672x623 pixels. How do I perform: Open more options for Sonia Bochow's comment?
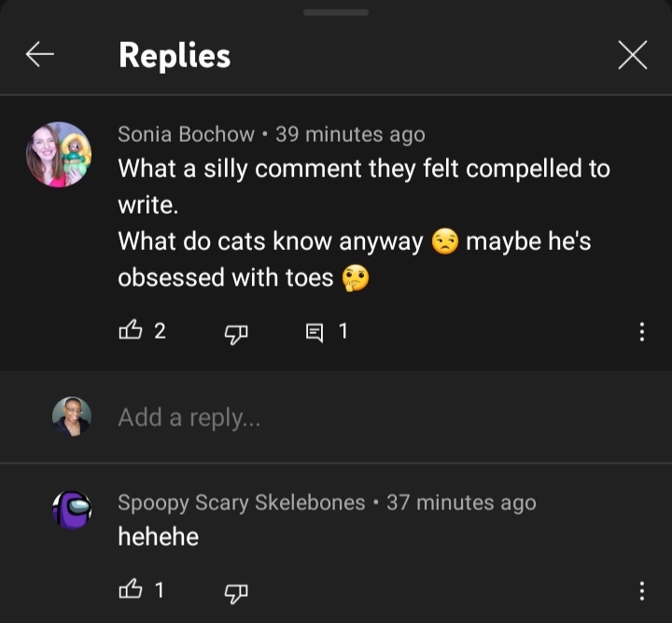[x=641, y=331]
